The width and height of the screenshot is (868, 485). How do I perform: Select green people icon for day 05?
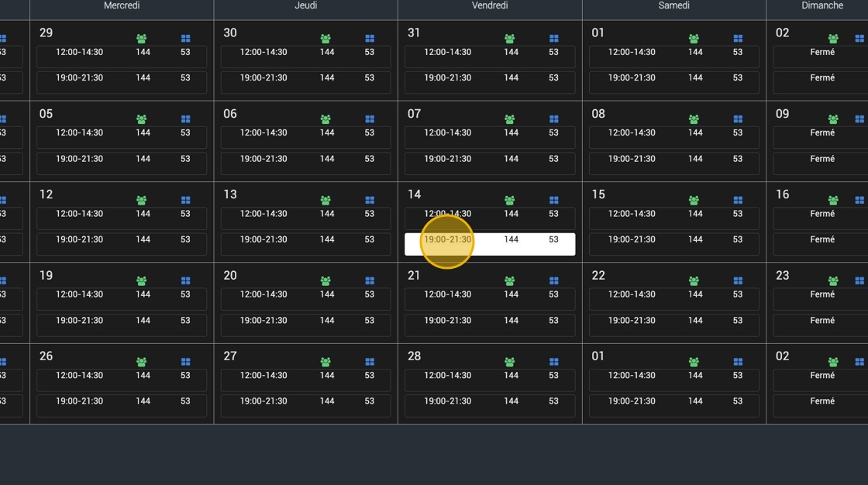click(x=142, y=119)
